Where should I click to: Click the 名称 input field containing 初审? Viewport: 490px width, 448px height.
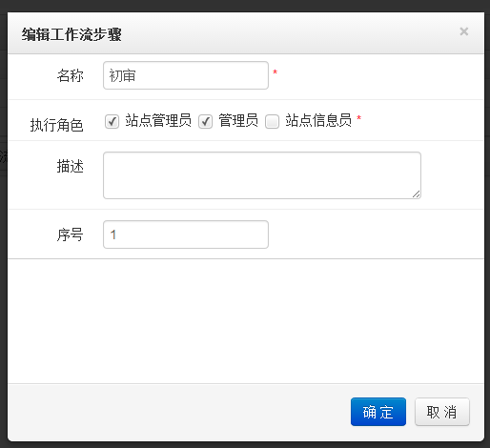pos(186,75)
